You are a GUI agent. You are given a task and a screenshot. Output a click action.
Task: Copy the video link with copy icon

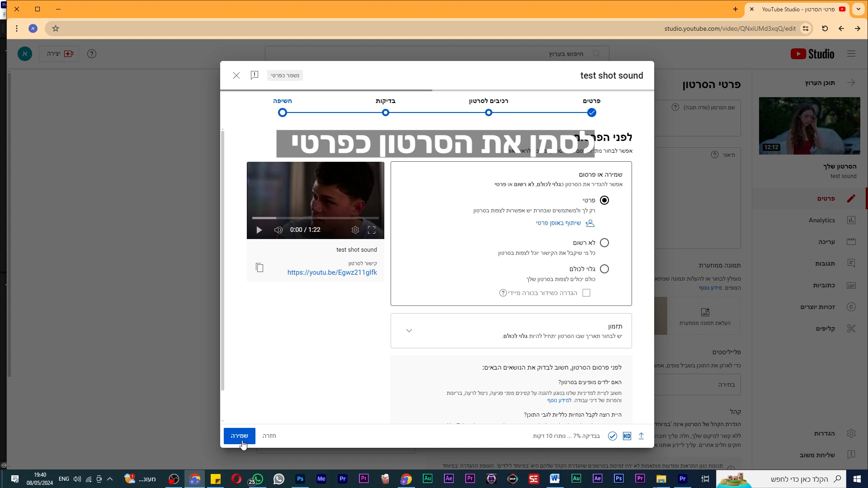[259, 268]
